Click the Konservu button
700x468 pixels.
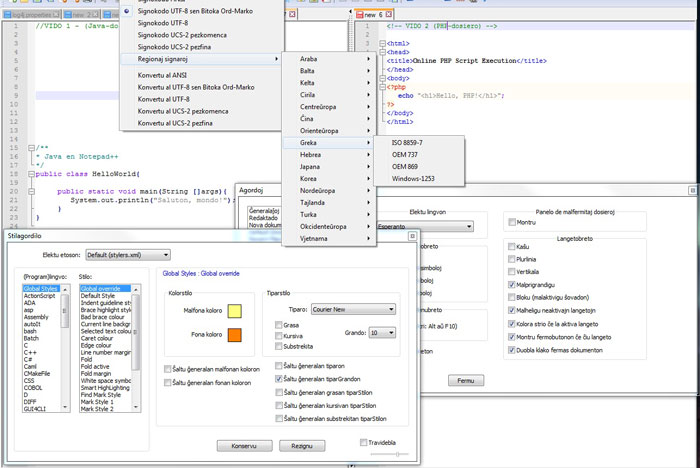point(244,446)
